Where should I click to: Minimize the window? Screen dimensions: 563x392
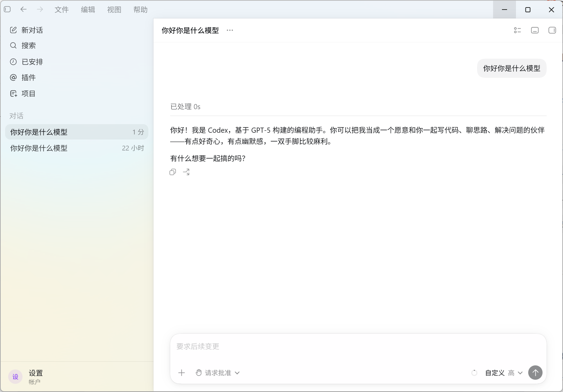click(504, 10)
